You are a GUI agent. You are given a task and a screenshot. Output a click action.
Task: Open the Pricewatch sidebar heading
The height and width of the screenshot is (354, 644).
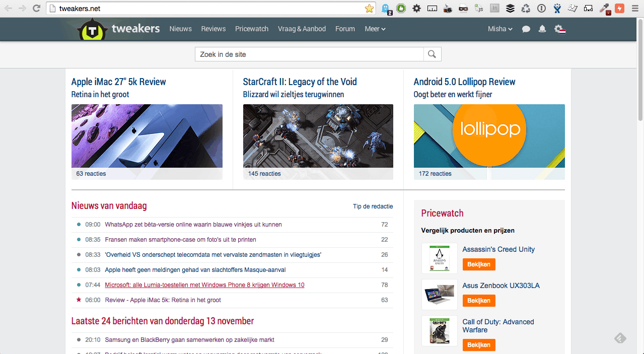[442, 213]
